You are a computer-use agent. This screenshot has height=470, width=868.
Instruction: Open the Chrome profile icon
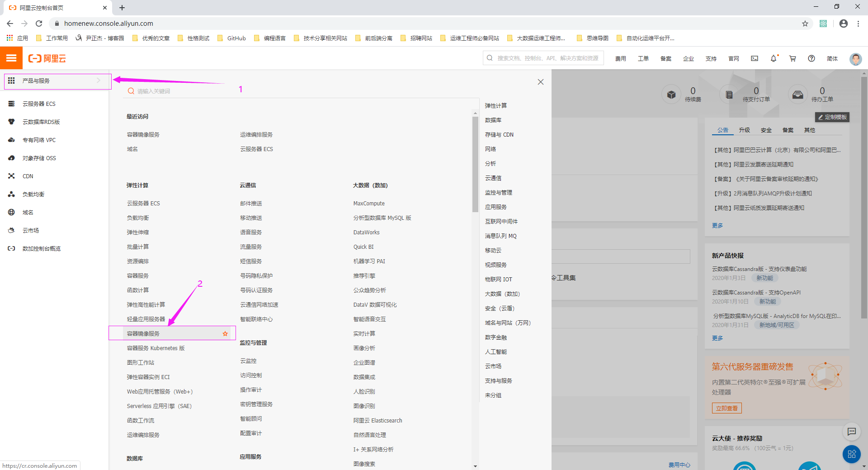tap(844, 24)
